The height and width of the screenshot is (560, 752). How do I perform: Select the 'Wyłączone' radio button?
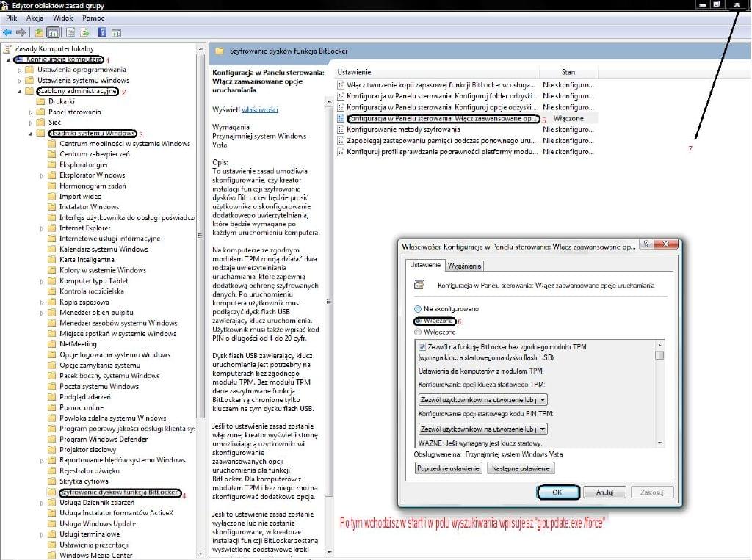click(419, 332)
